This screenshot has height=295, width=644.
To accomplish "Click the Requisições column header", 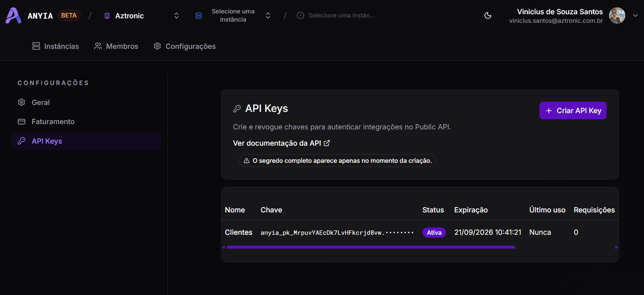I will 594,210.
